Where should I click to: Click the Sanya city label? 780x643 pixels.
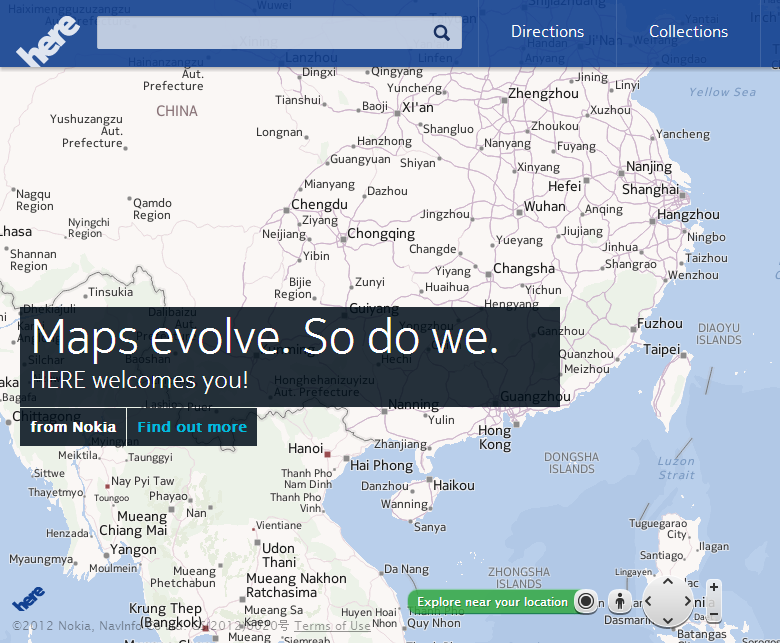tap(430, 527)
